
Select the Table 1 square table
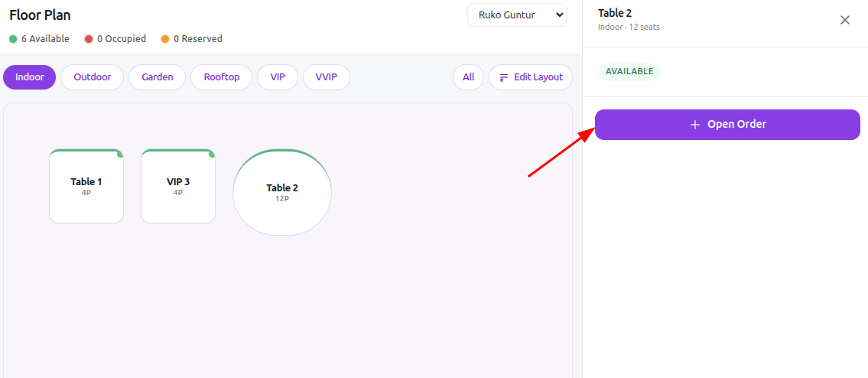(86, 186)
